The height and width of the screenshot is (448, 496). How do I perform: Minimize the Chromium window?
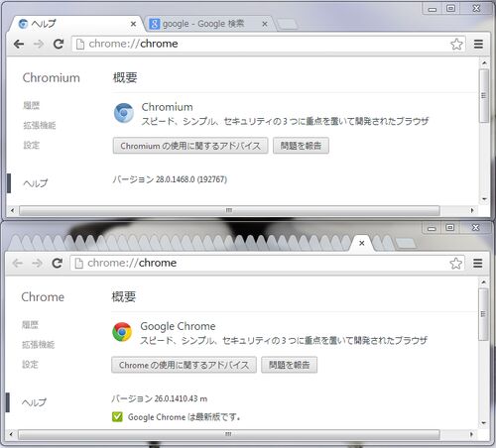coord(433,9)
